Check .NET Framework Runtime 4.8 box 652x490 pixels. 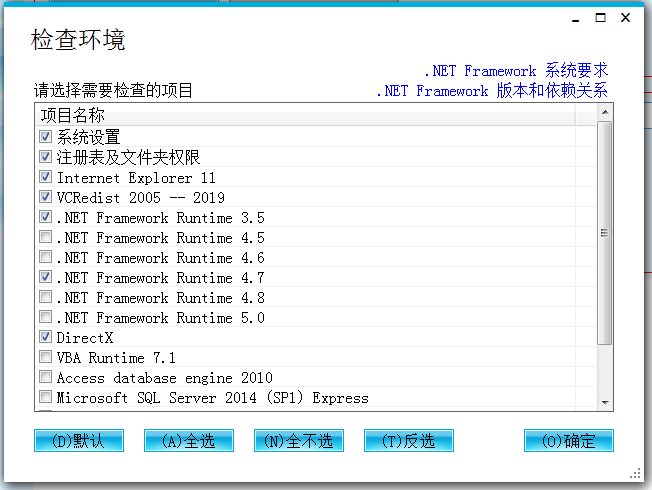click(x=45, y=297)
